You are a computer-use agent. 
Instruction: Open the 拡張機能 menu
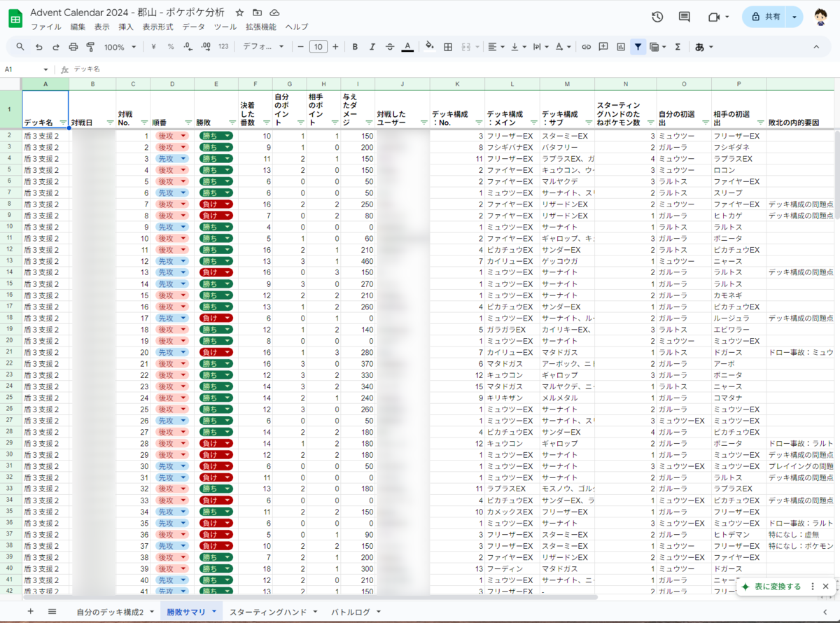(260, 27)
